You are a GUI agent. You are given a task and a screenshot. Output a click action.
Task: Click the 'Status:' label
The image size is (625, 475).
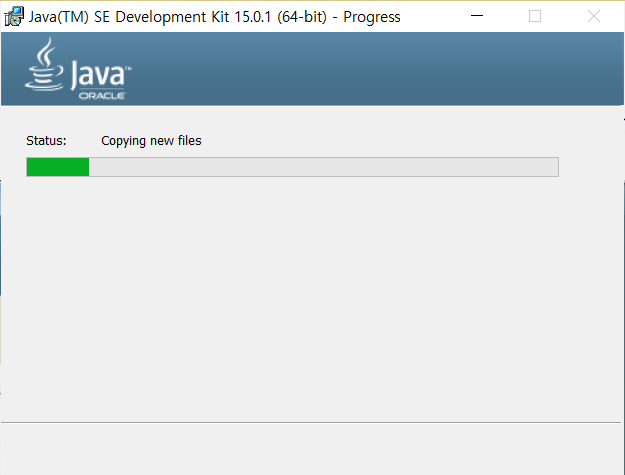(x=46, y=141)
